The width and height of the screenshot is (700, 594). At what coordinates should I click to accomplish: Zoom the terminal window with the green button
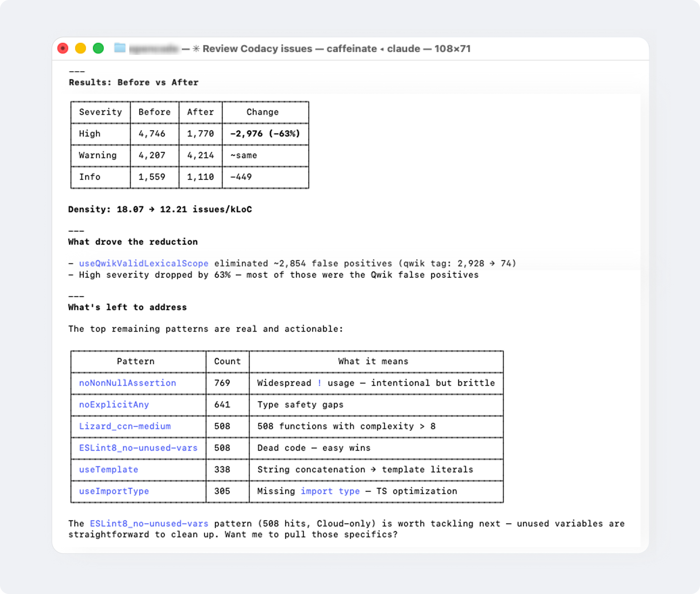point(98,48)
